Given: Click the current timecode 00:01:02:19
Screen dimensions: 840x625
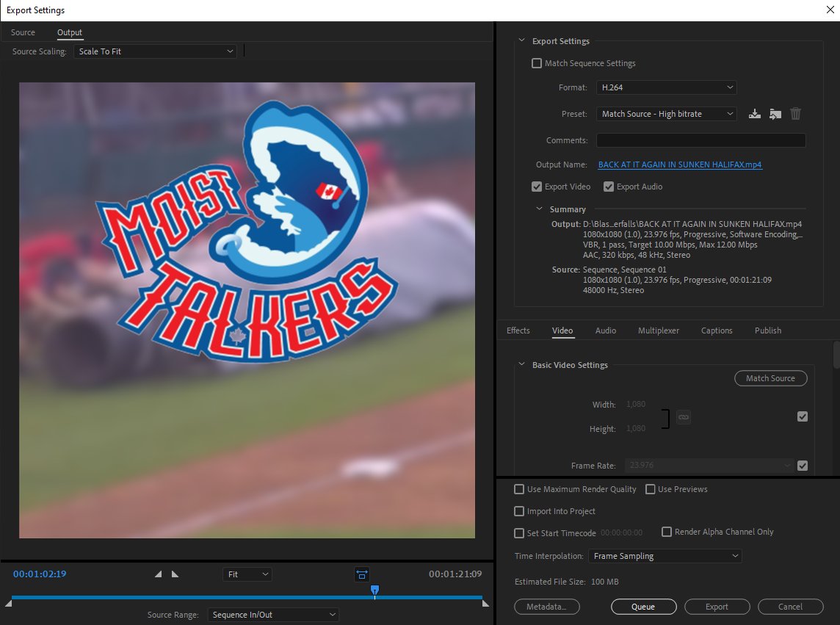Looking at the screenshot, I should [40, 574].
